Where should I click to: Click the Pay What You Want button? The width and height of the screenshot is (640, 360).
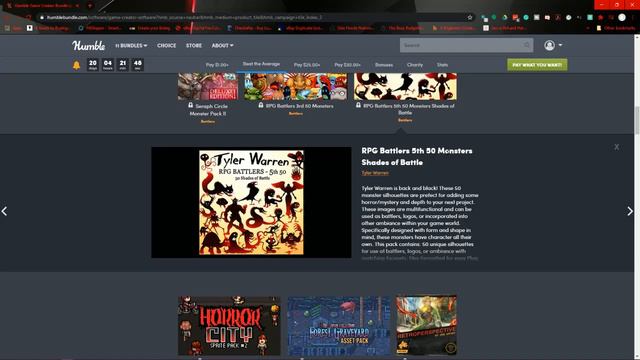537,65
